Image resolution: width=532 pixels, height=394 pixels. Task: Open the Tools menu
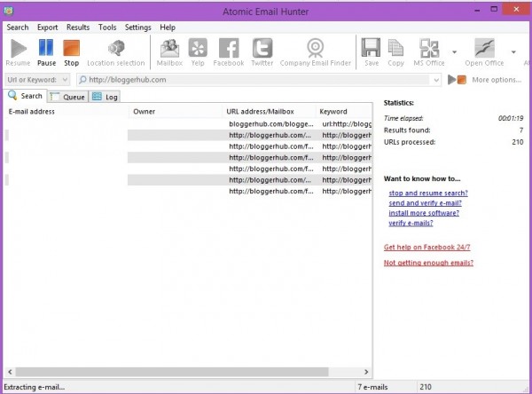(x=107, y=28)
